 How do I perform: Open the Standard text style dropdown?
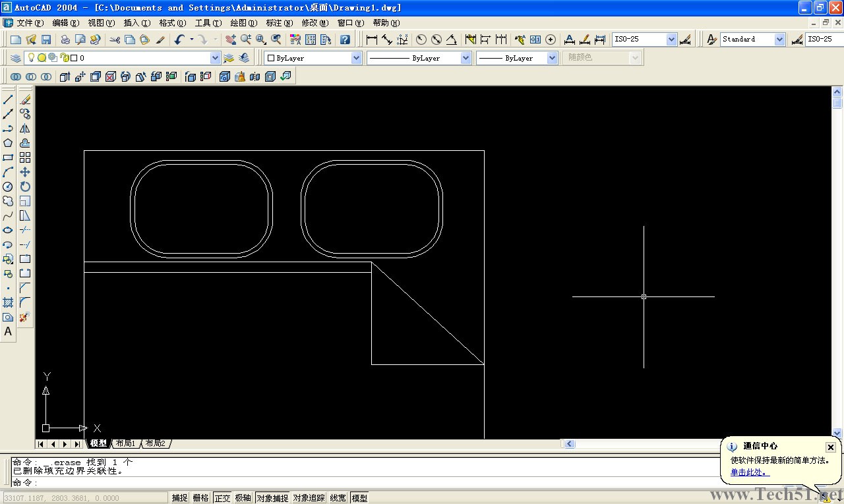tap(780, 40)
